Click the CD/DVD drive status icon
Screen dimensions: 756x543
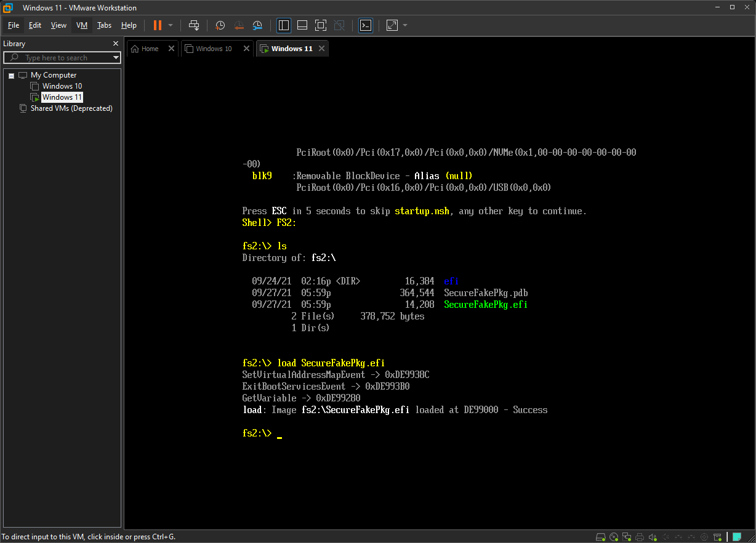click(x=614, y=537)
